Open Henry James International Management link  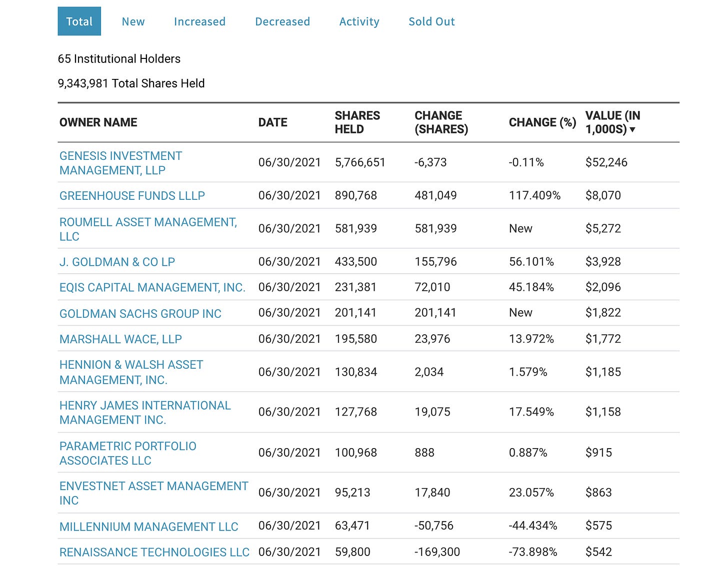pyautogui.click(x=145, y=413)
